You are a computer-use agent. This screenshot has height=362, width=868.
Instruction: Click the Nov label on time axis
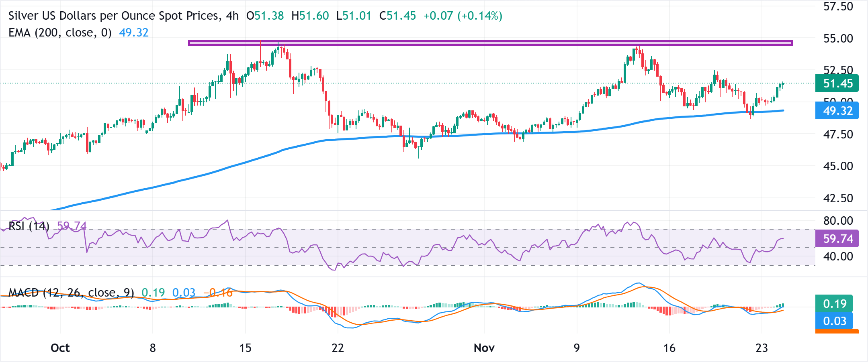[484, 348]
